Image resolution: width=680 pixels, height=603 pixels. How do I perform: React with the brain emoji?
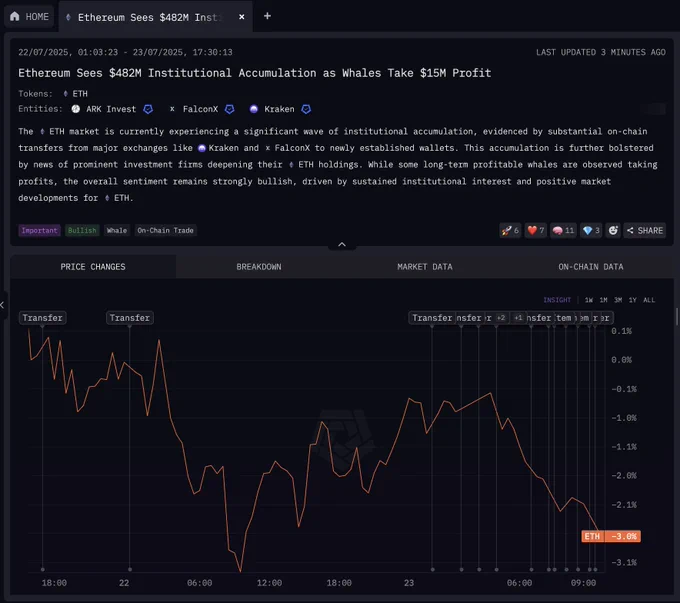tap(563, 230)
